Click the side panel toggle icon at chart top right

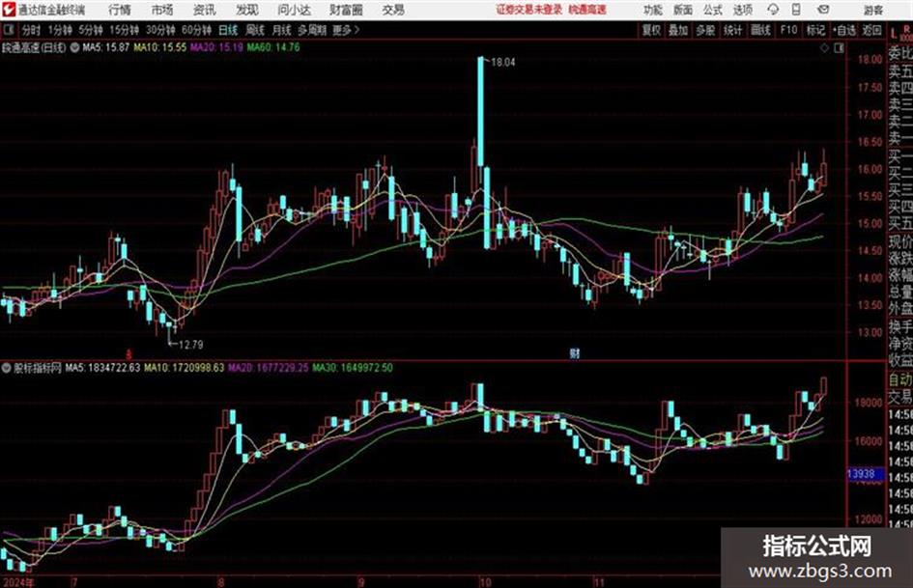pos(839,47)
